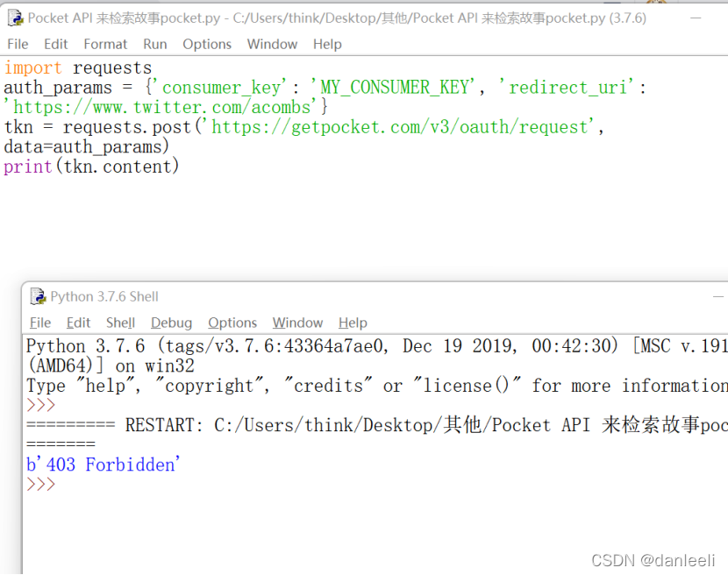Viewport: 728px width, 575px height.
Task: Click the 'redirect_uri' string in the code
Action: (567, 88)
